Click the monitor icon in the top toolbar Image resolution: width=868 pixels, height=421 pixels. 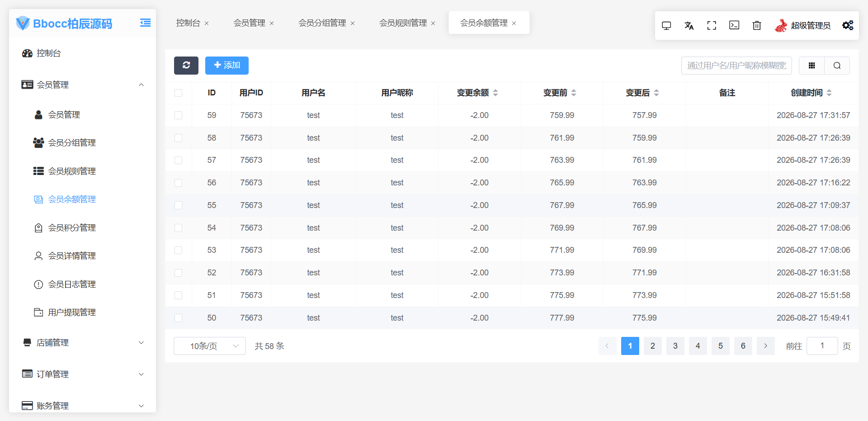click(x=666, y=25)
